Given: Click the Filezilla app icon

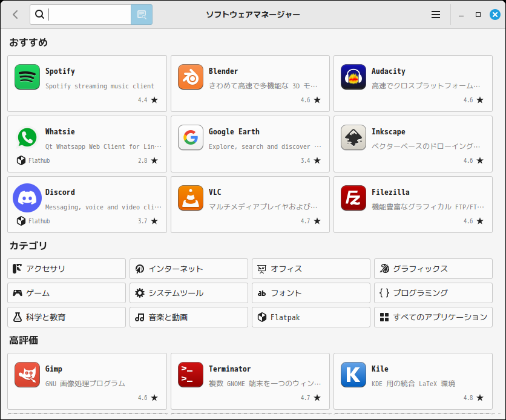Looking at the screenshot, I should click(x=353, y=198).
